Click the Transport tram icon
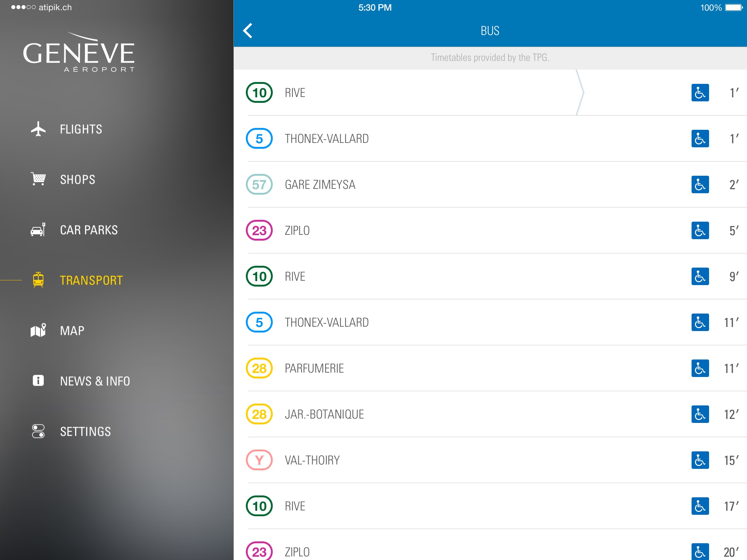The width and height of the screenshot is (747, 560). [38, 279]
